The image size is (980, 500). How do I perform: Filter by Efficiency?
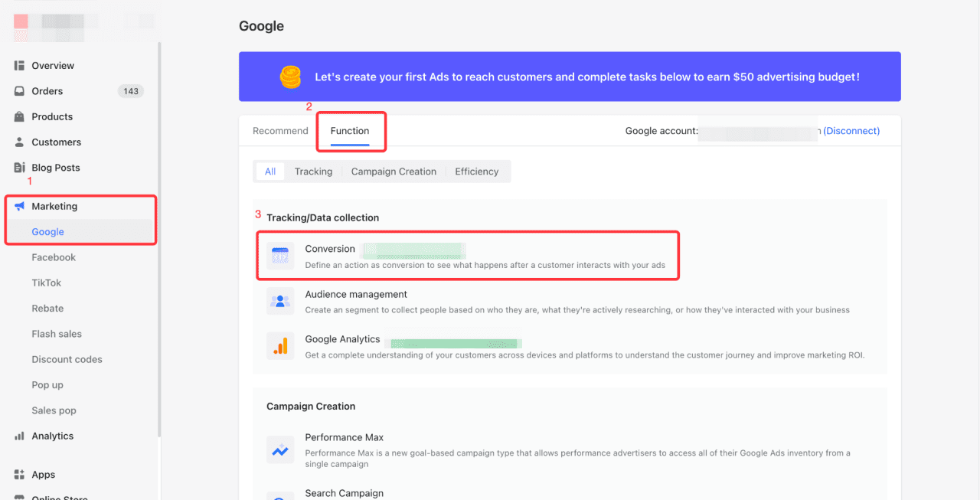click(x=476, y=172)
